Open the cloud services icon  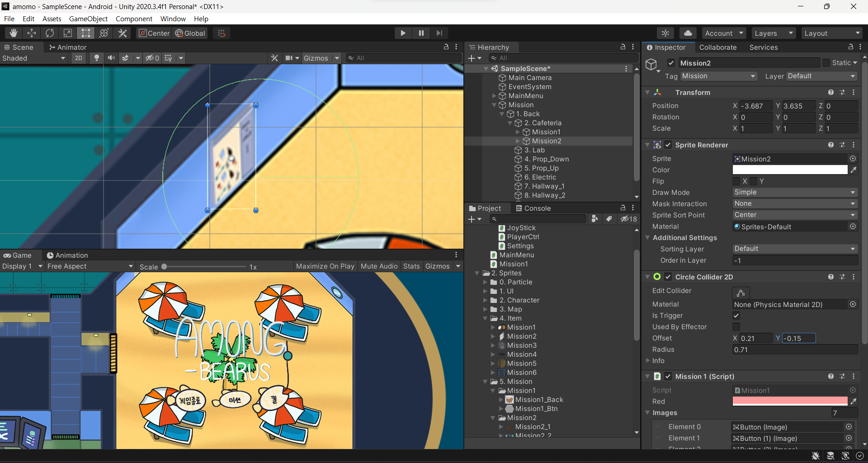point(688,33)
